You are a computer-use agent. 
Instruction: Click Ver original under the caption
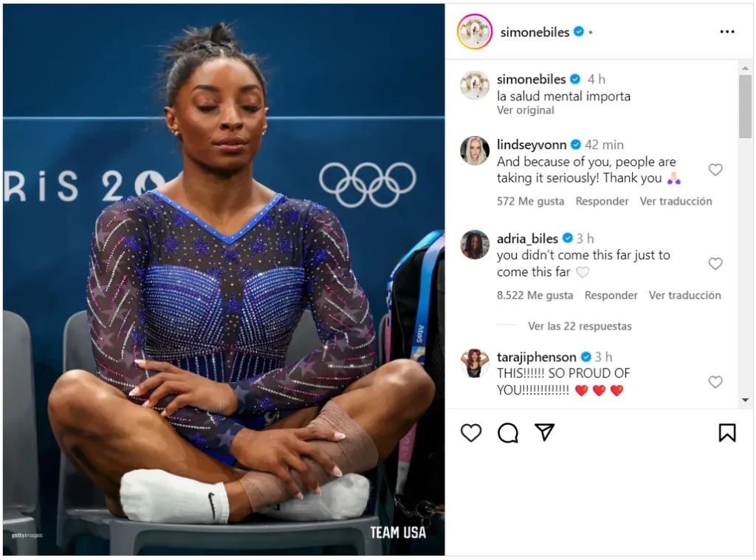[526, 111]
